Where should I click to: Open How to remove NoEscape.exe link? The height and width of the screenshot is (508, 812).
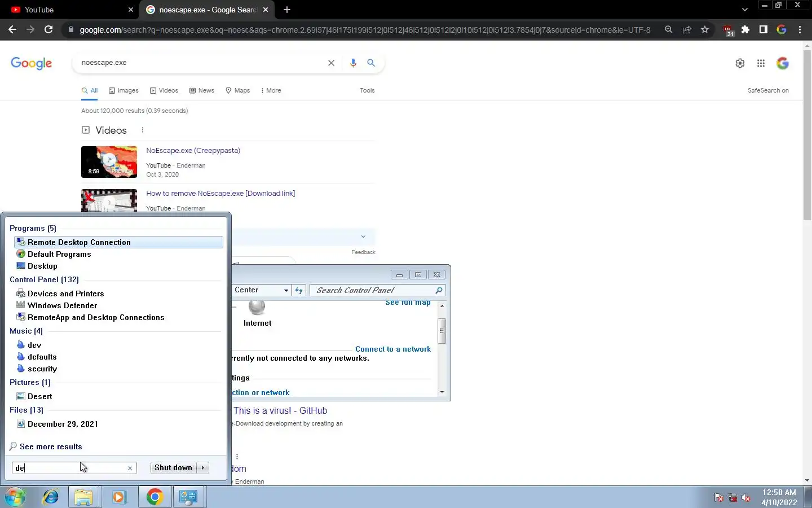point(220,194)
